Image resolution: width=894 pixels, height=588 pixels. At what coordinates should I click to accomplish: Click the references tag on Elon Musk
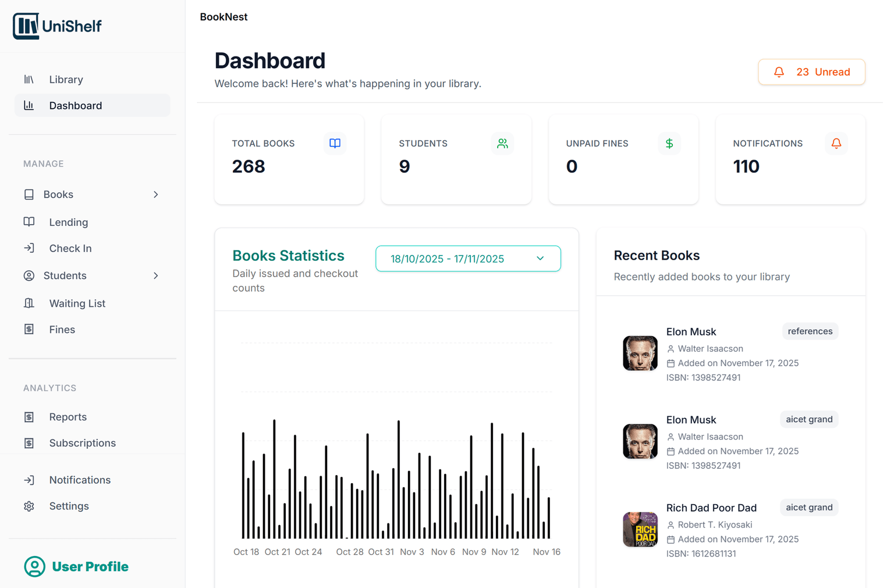point(810,331)
